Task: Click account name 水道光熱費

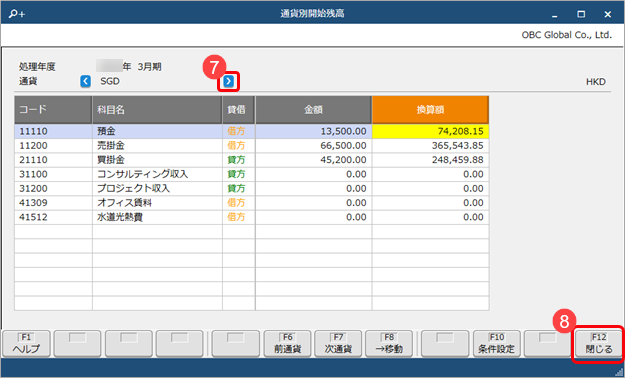Action: pos(120,217)
